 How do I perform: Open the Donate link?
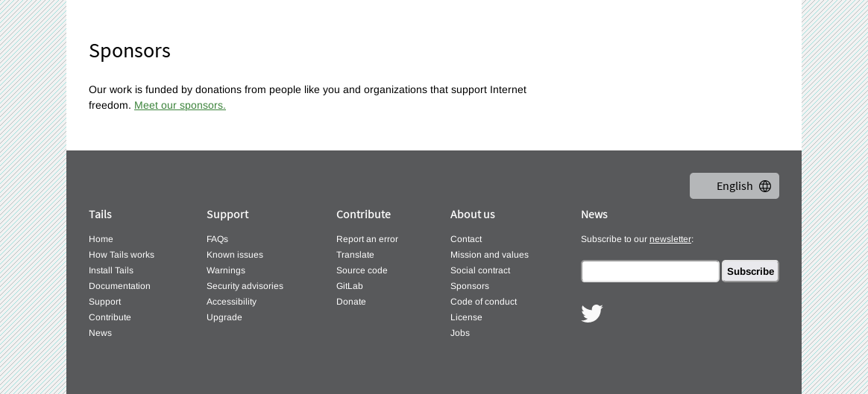tap(351, 302)
